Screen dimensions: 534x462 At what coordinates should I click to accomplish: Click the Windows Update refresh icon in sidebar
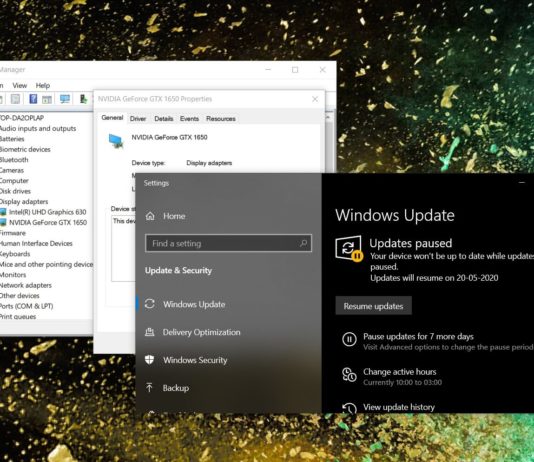[x=150, y=304]
